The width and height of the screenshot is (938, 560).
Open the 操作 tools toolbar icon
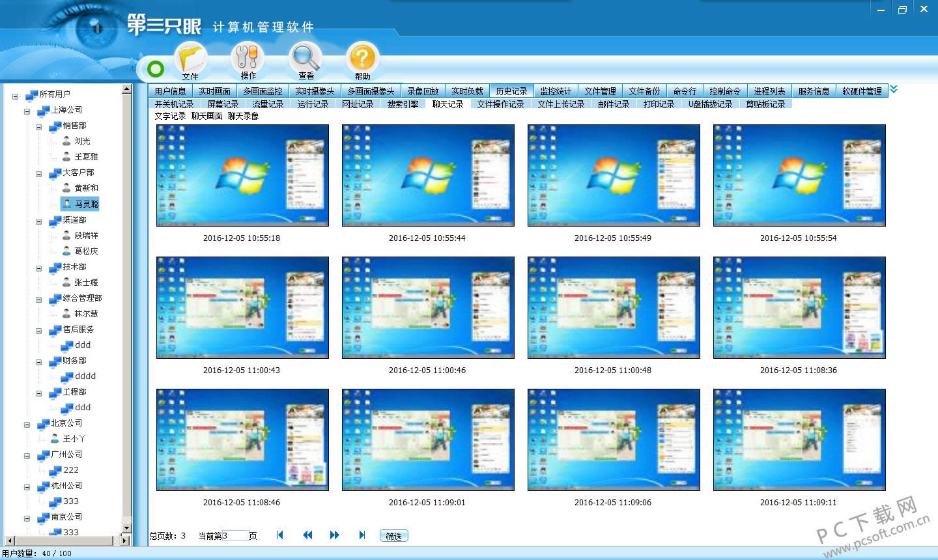(x=248, y=61)
